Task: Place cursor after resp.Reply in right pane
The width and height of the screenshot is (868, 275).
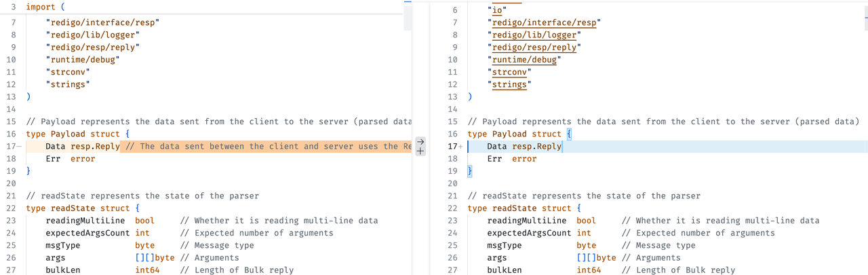Action: (x=562, y=147)
